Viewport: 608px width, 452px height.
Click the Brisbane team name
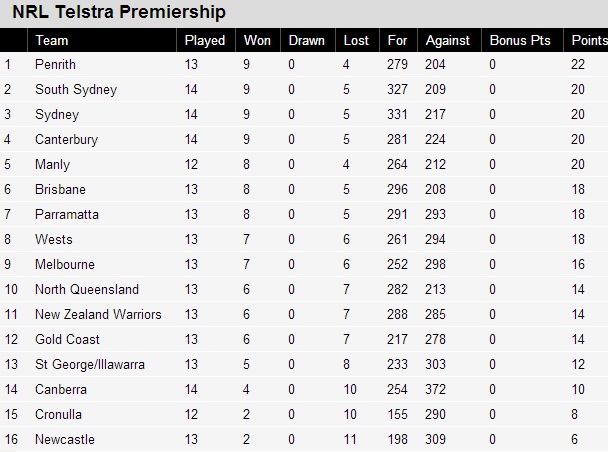[60, 190]
